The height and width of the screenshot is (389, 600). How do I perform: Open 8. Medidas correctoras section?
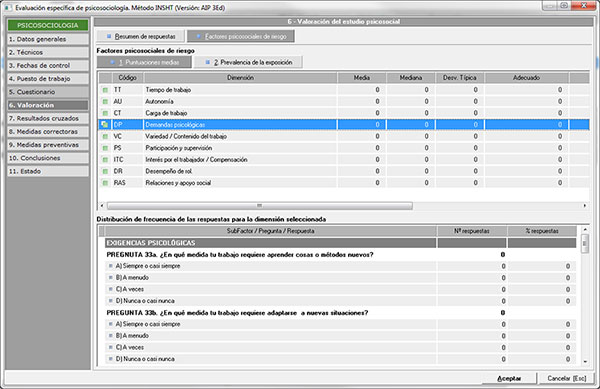tap(48, 132)
